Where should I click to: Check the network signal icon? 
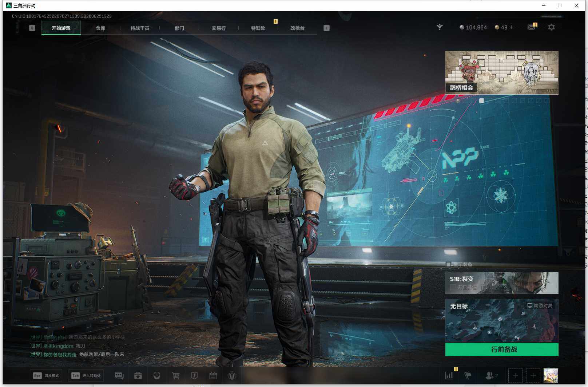pyautogui.click(x=440, y=27)
